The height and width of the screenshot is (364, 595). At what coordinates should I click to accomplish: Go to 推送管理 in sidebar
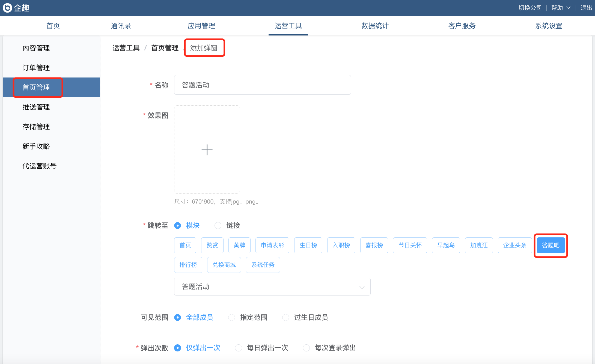36,107
